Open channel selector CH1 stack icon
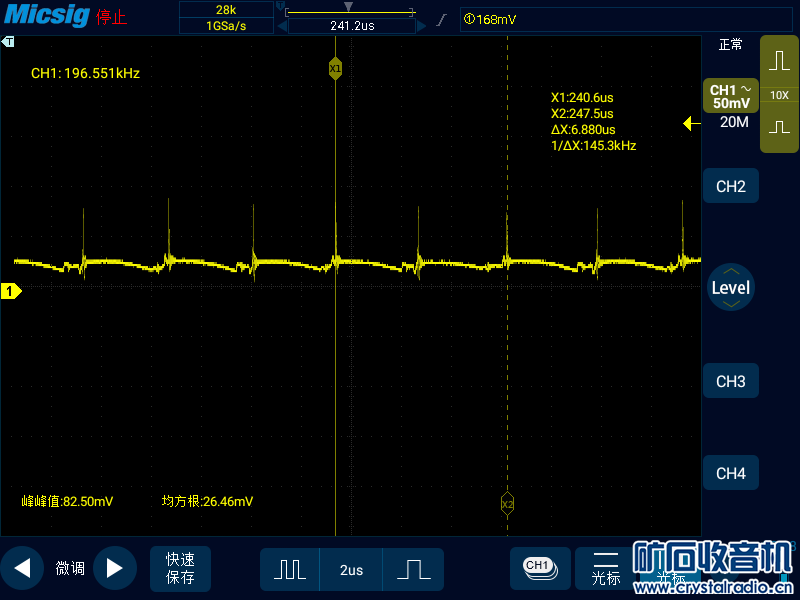This screenshot has height=600, width=800. pos(540,568)
